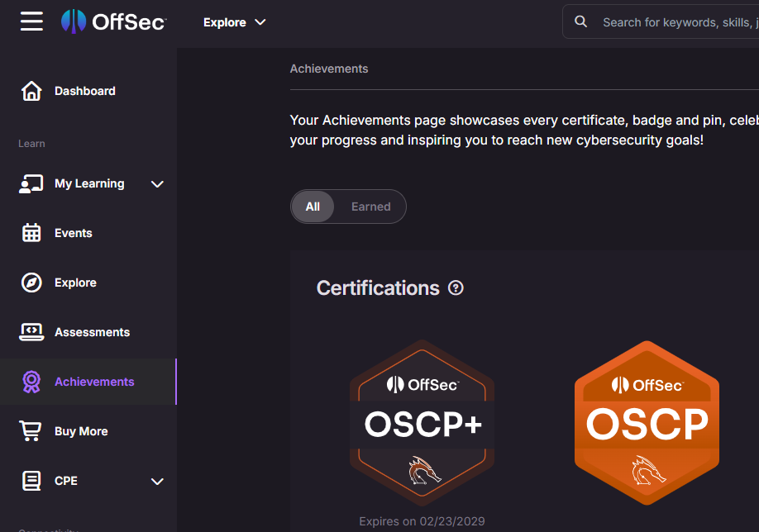Click the Achievements breadcrumb text
Viewport: 759px width, 532px height.
click(329, 69)
